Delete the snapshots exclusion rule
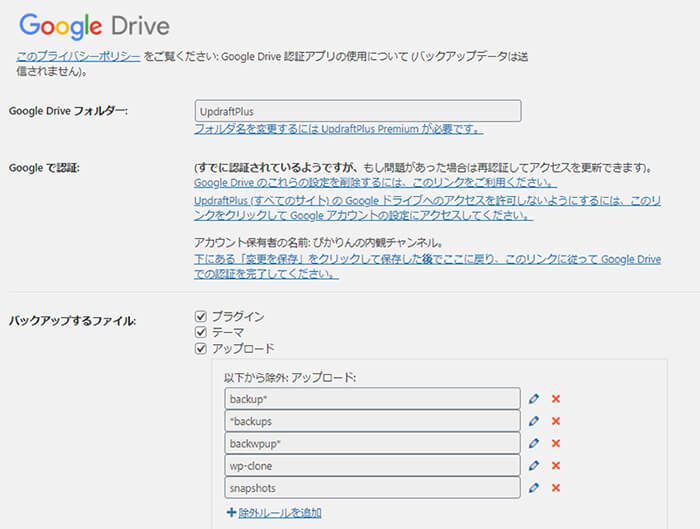The image size is (700, 529). coord(556,488)
